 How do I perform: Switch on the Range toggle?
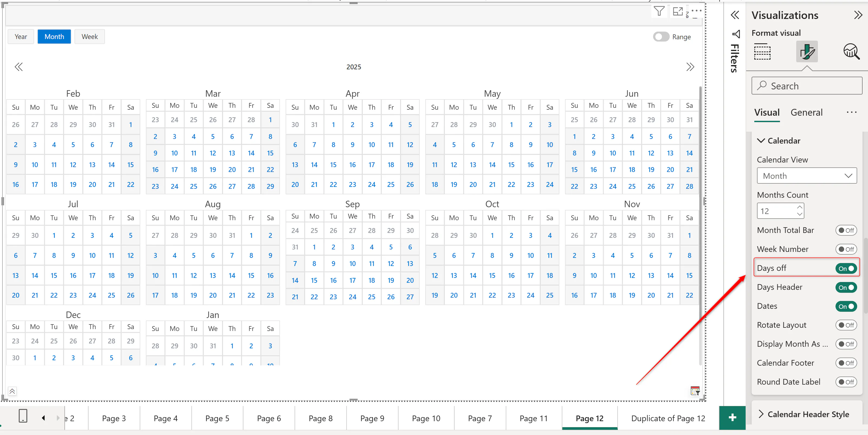tap(661, 37)
